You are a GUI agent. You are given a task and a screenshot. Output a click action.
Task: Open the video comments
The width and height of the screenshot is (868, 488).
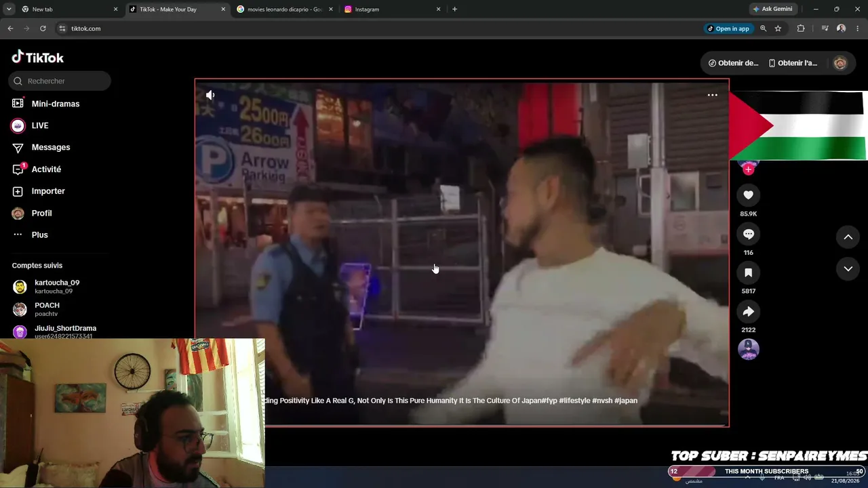pyautogui.click(x=749, y=234)
